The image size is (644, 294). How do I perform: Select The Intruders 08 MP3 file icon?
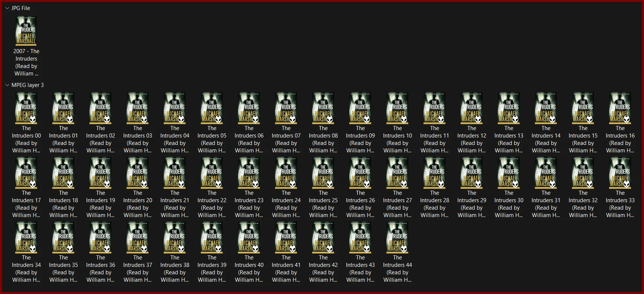tap(323, 108)
